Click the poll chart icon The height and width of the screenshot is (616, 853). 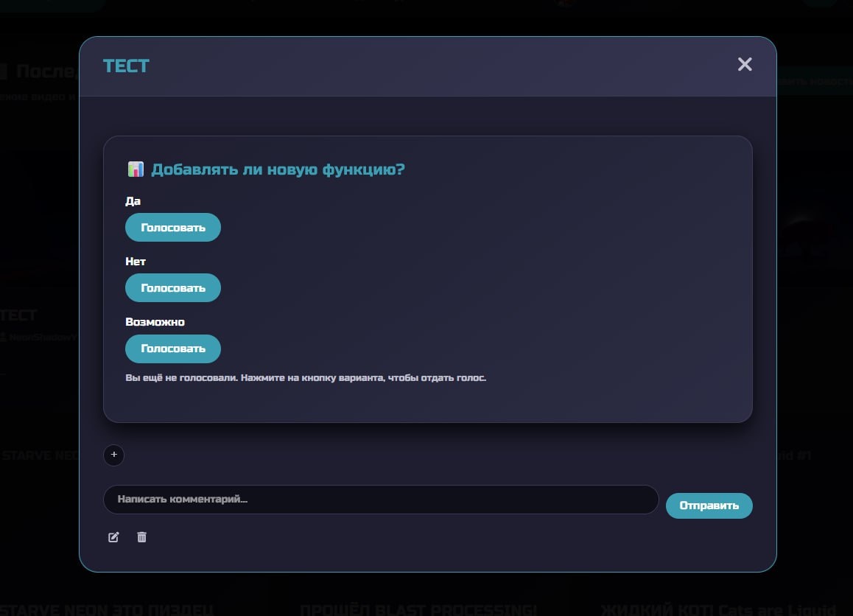point(136,169)
